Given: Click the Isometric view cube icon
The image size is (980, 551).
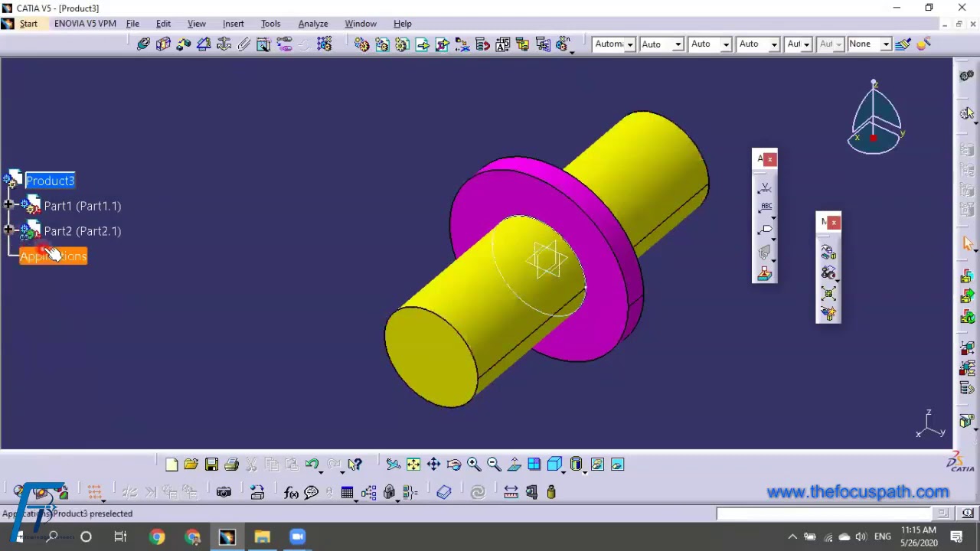Looking at the screenshot, I should pos(554,465).
